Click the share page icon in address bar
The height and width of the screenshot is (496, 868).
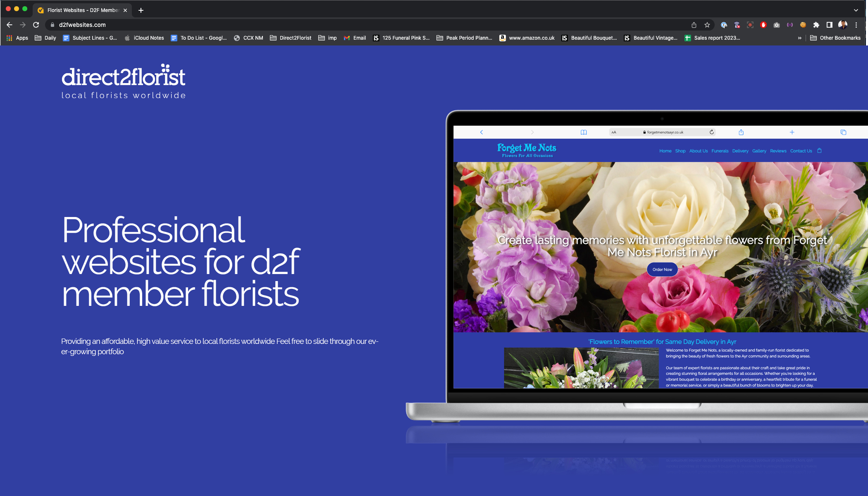(694, 25)
